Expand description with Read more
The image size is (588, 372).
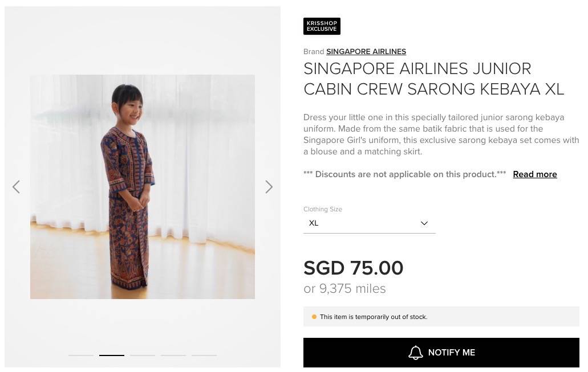pos(534,174)
